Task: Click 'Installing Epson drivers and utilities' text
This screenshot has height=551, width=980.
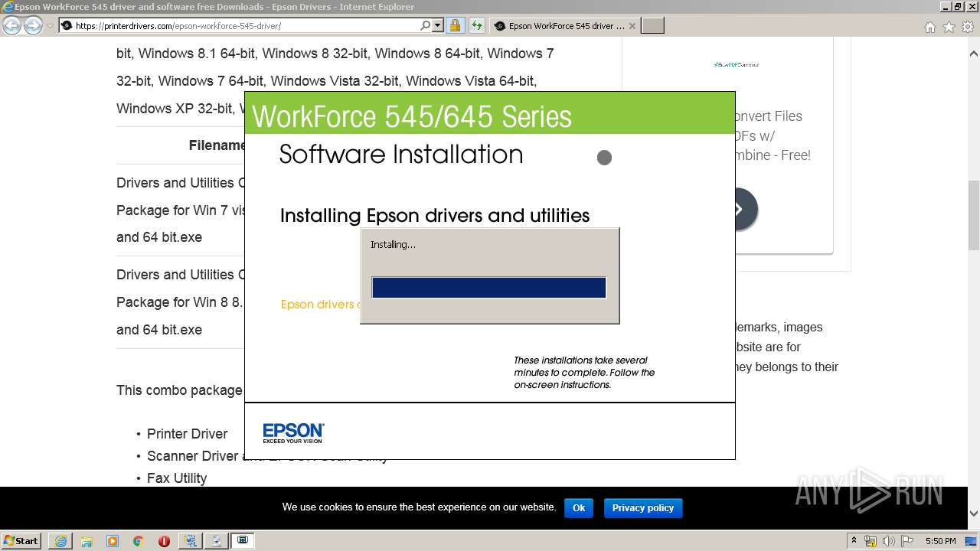Action: click(x=435, y=216)
